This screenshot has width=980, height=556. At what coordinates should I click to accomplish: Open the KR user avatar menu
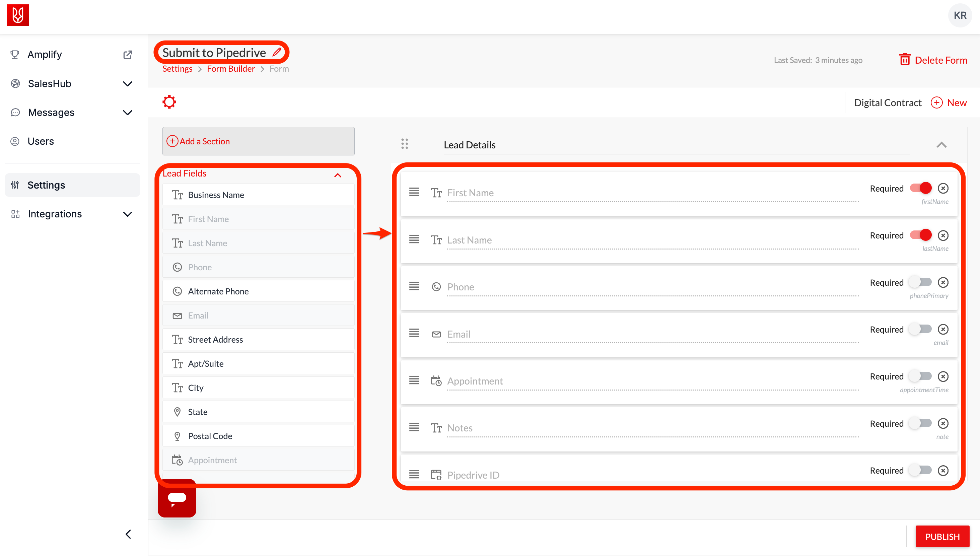tap(960, 15)
